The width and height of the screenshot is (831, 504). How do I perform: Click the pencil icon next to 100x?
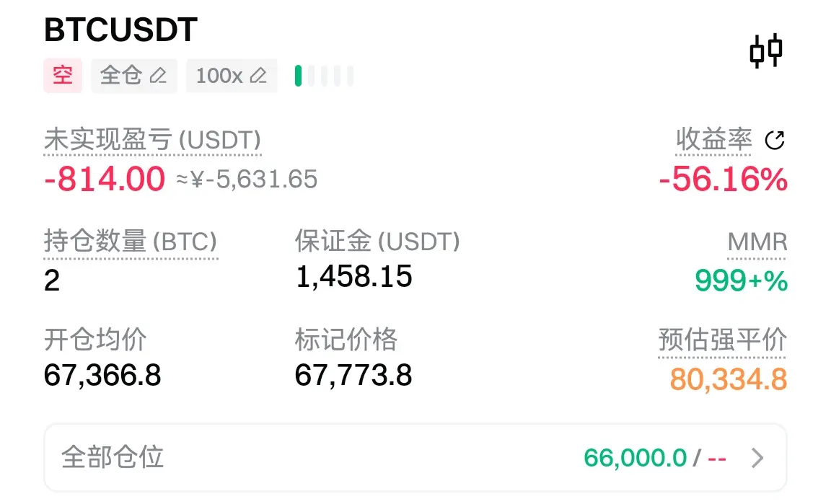pyautogui.click(x=258, y=76)
